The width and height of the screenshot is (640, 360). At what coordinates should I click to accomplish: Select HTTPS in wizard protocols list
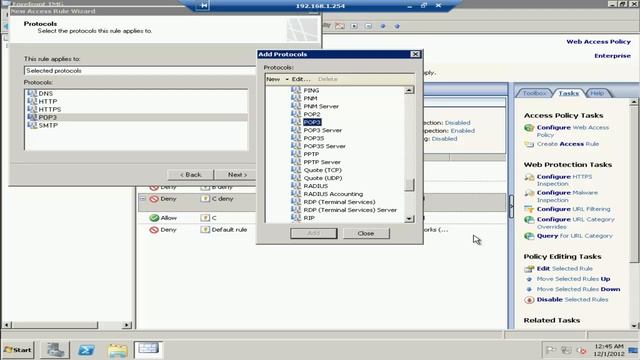(x=50, y=109)
